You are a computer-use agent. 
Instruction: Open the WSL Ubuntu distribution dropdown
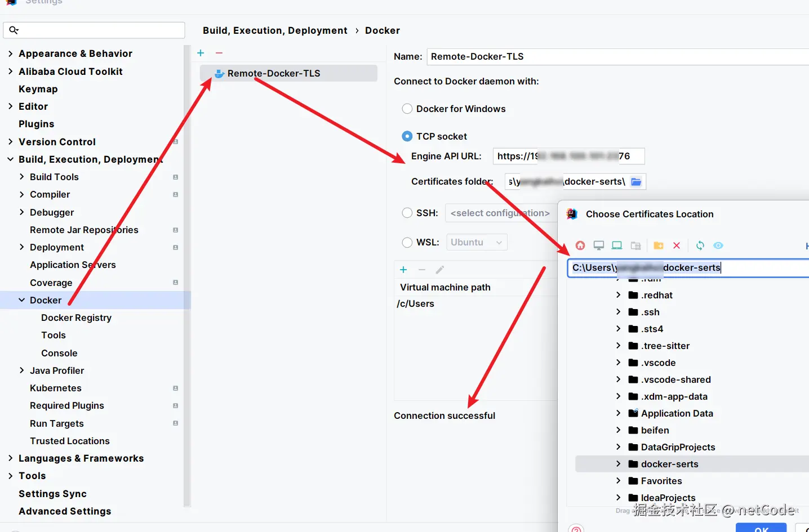click(x=477, y=242)
